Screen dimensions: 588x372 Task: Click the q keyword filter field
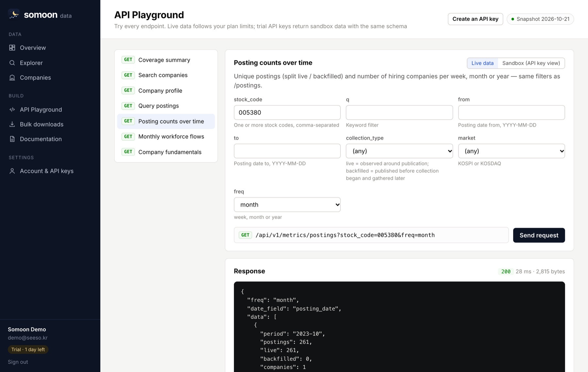point(399,112)
